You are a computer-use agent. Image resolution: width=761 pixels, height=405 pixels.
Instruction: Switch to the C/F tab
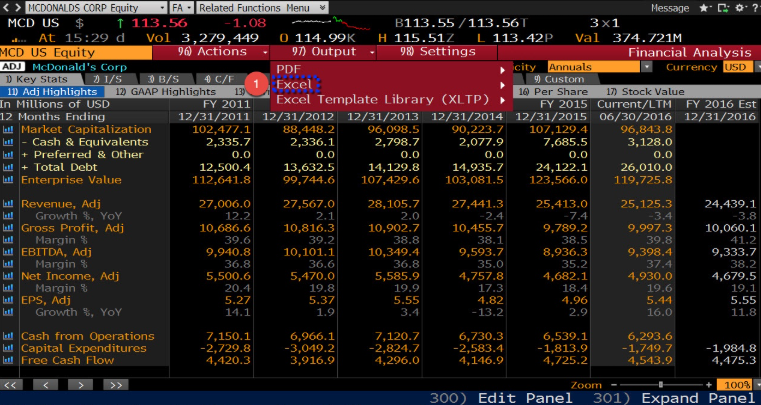click(222, 79)
